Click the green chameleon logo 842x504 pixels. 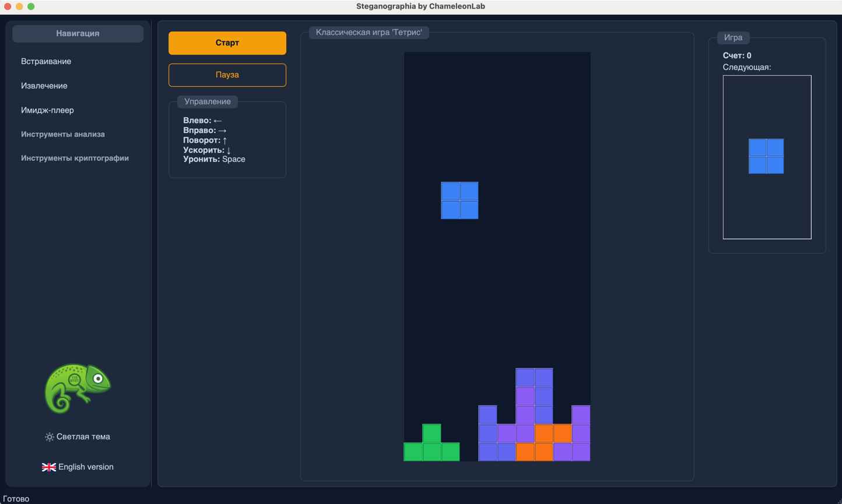(78, 388)
